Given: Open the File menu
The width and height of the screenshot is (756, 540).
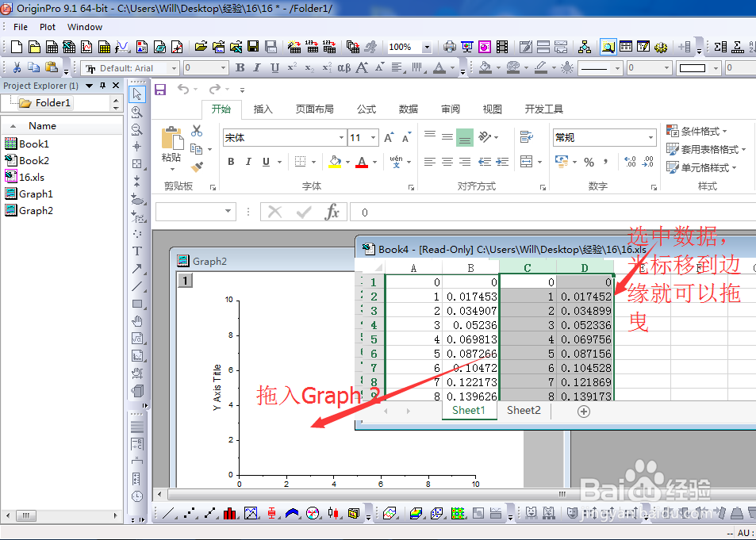Looking at the screenshot, I should tap(21, 27).
